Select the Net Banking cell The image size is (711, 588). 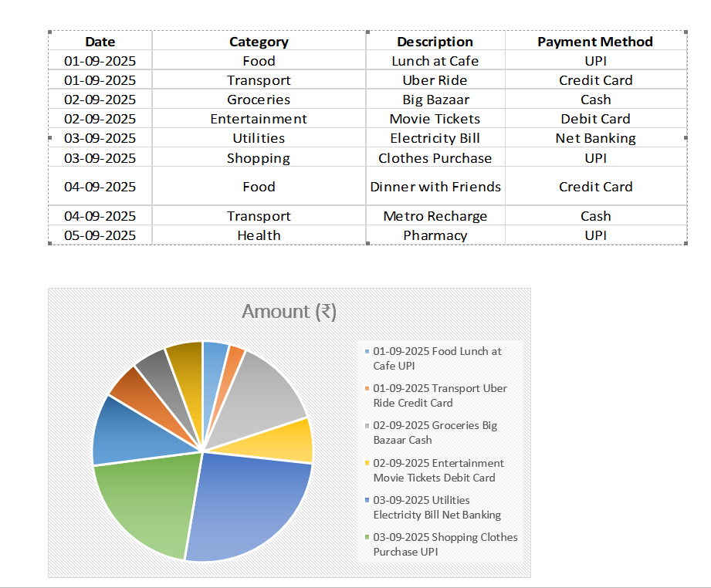[595, 138]
